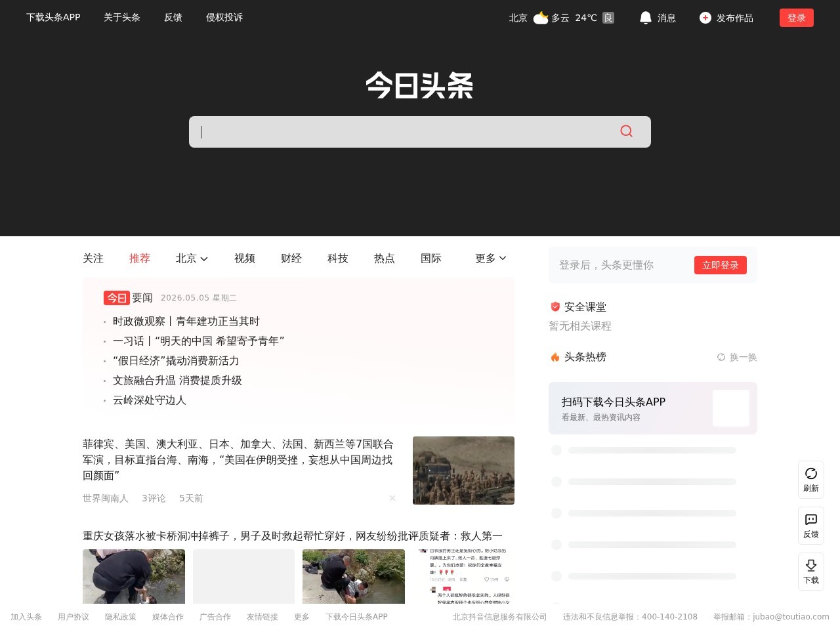The image size is (840, 630).
Task: Click the 头条热榜 flame icon
Action: tap(555, 357)
